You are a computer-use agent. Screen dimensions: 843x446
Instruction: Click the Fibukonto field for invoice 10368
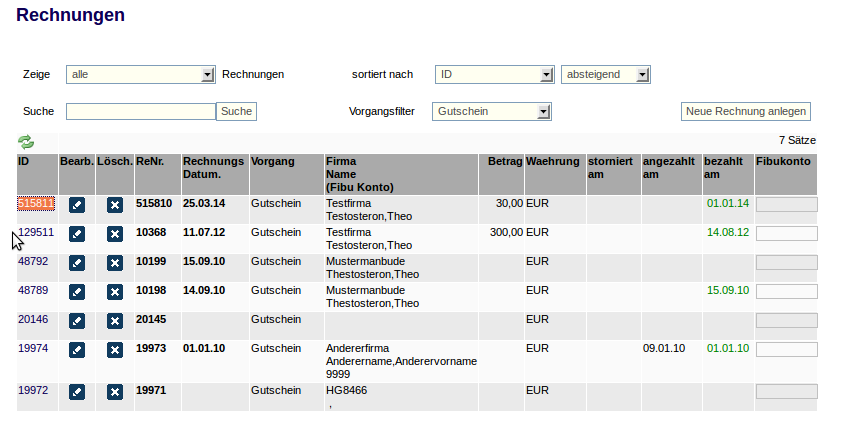(x=786, y=233)
